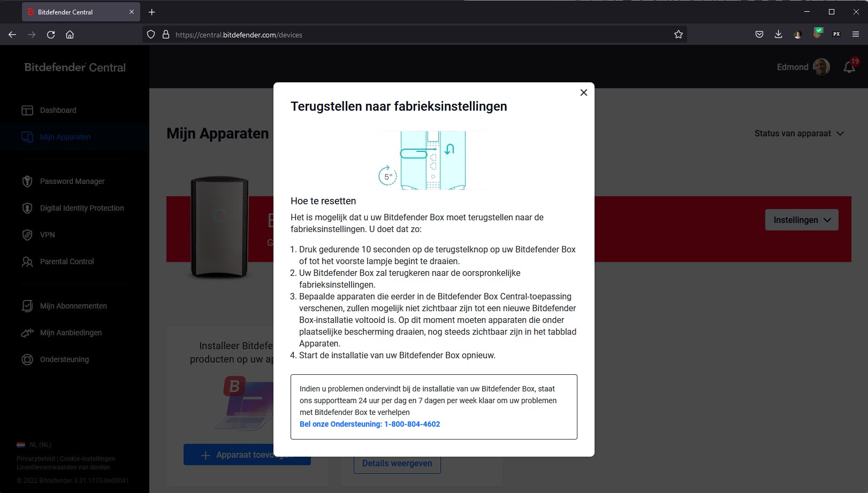This screenshot has width=868, height=493.
Task: Click the Password Manager shield icon
Action: (x=27, y=181)
